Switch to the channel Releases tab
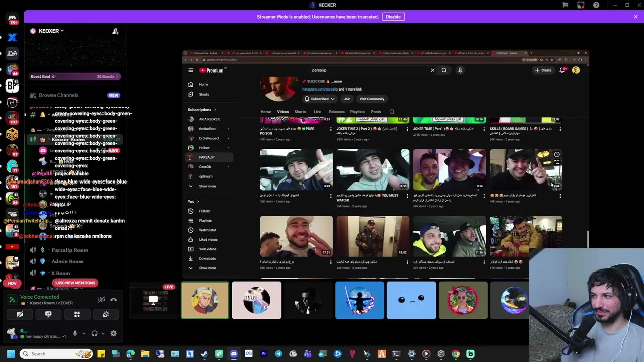The width and height of the screenshot is (644, 362). click(x=337, y=112)
